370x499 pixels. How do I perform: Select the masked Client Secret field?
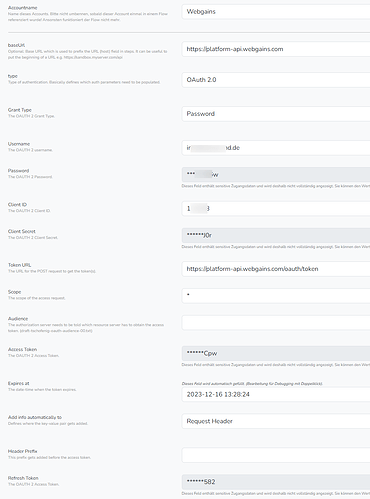[x=276, y=235]
